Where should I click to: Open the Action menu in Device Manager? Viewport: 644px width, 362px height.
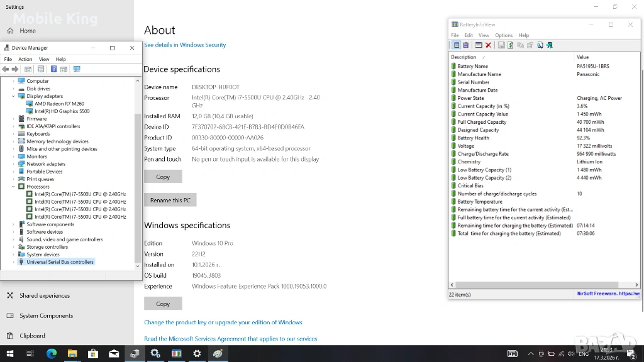click(25, 59)
